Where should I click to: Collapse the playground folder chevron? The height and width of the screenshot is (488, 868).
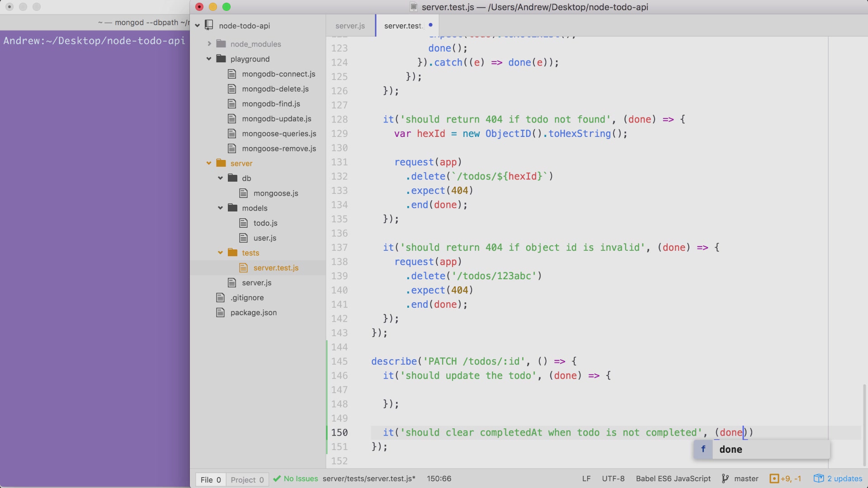tap(209, 59)
